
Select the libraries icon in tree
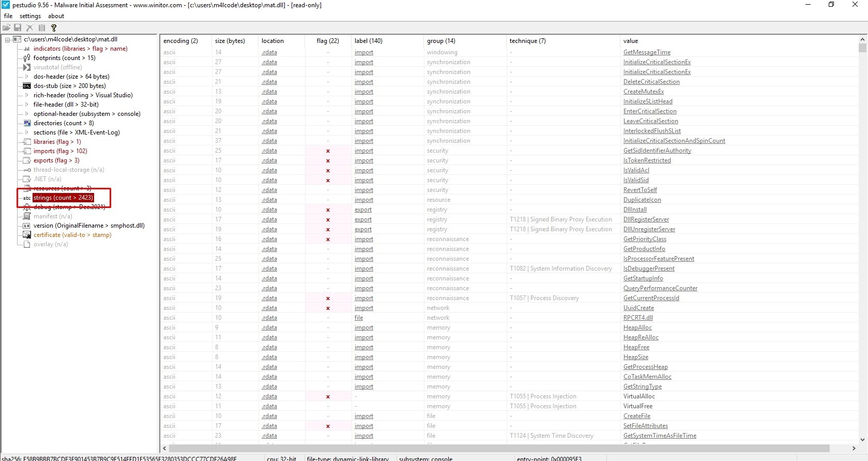click(27, 142)
